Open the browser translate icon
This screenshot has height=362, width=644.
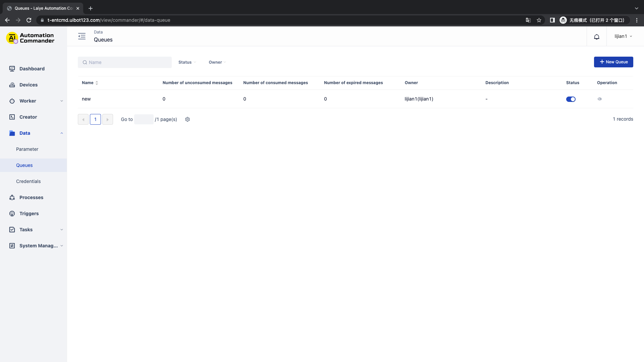tap(528, 20)
